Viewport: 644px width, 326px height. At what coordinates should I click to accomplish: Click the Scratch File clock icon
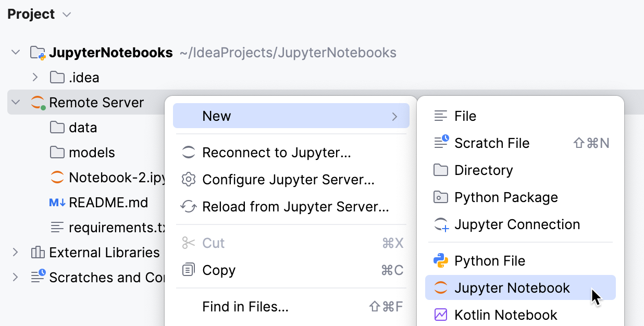pos(440,143)
